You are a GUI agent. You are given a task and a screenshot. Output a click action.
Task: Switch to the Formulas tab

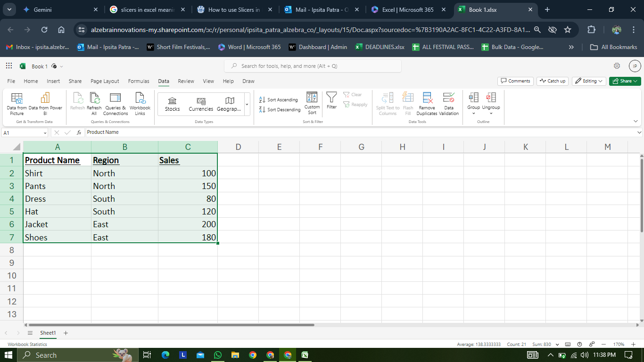[139, 81]
